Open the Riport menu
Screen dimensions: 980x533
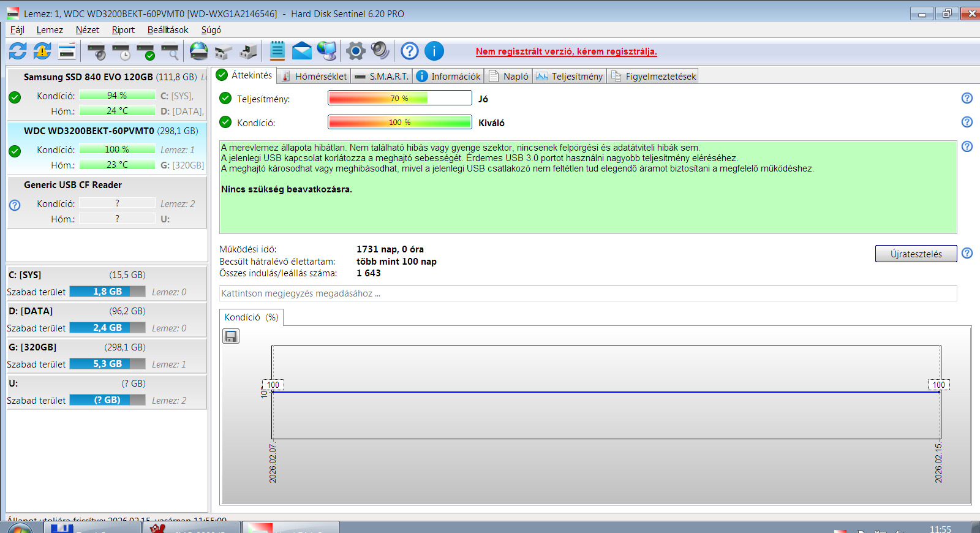click(123, 29)
